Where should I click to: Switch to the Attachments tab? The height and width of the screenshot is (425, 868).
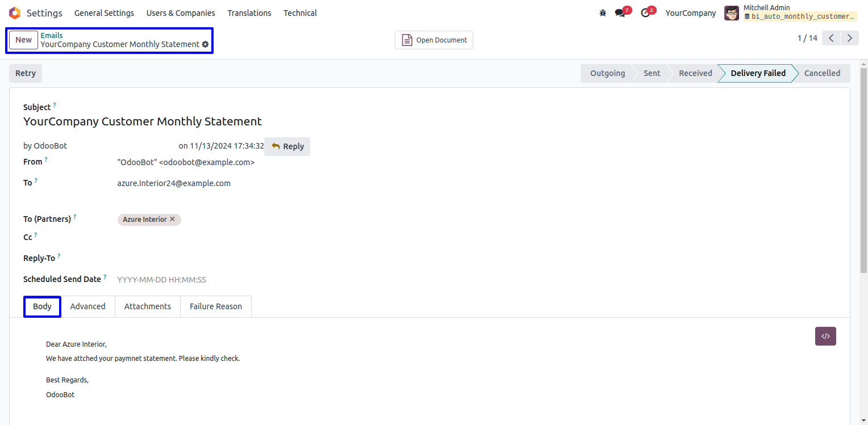pos(148,306)
